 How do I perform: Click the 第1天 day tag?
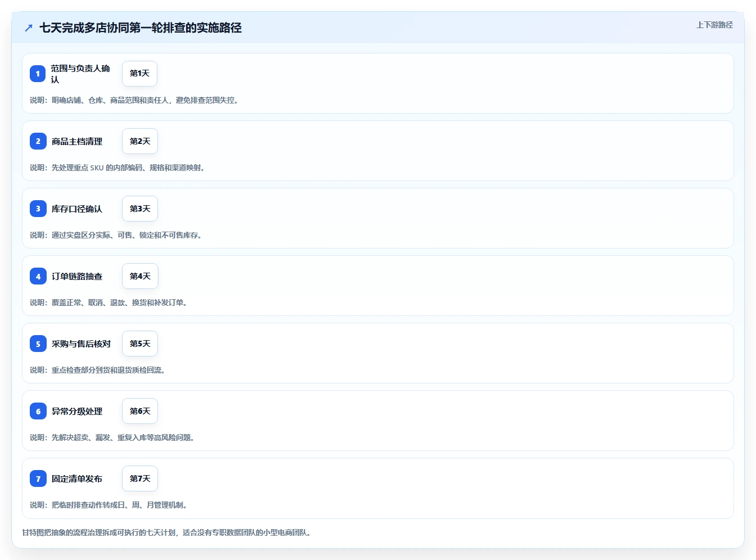[139, 74]
